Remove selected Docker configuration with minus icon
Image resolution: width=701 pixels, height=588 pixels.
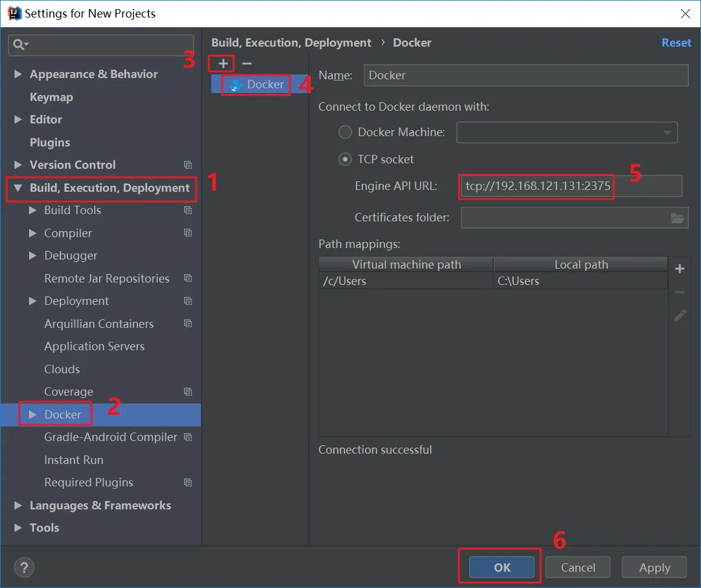247,64
